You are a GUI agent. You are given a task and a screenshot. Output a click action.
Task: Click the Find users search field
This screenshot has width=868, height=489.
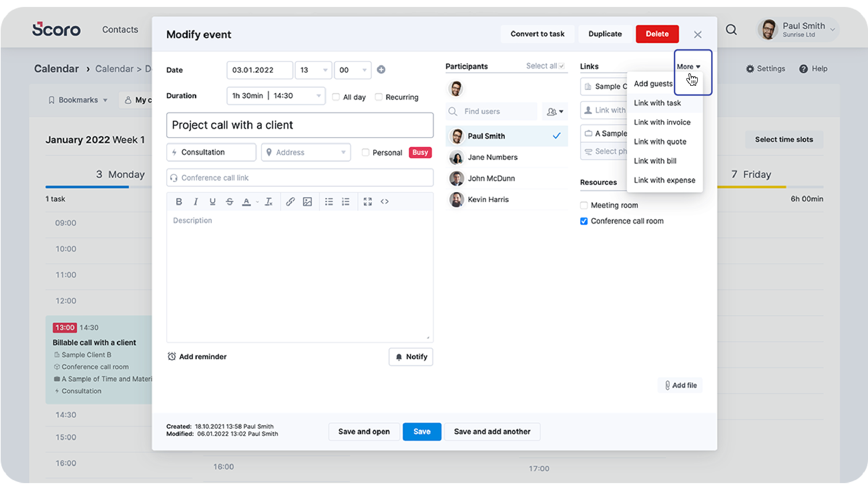(x=492, y=111)
